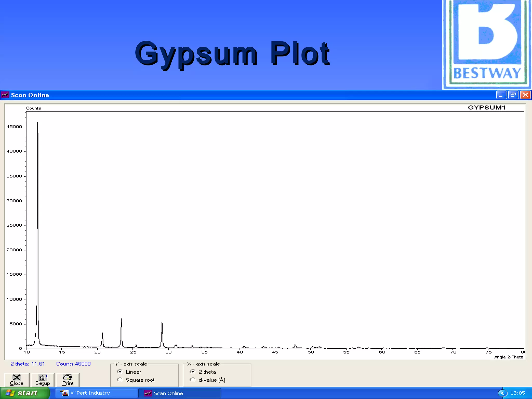Restore down the Scan Online window
Screen dimensions: 532x399
(513, 95)
